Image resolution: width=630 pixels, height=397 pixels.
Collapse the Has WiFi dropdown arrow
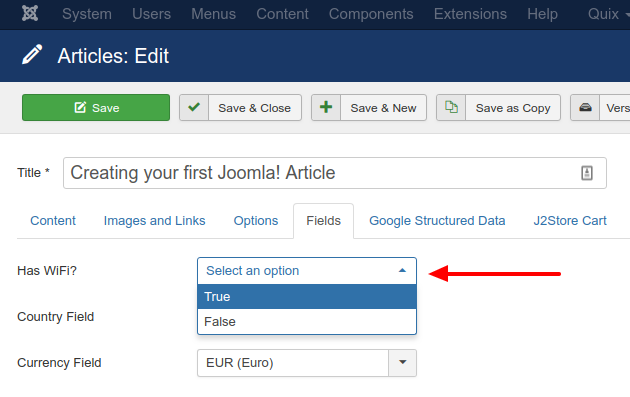click(402, 271)
